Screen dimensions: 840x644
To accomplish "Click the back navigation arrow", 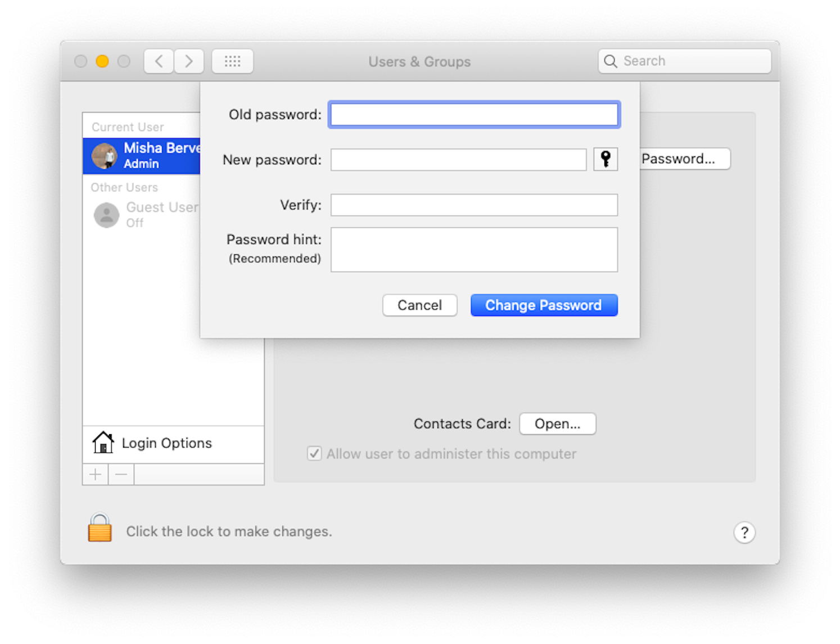I will point(158,61).
